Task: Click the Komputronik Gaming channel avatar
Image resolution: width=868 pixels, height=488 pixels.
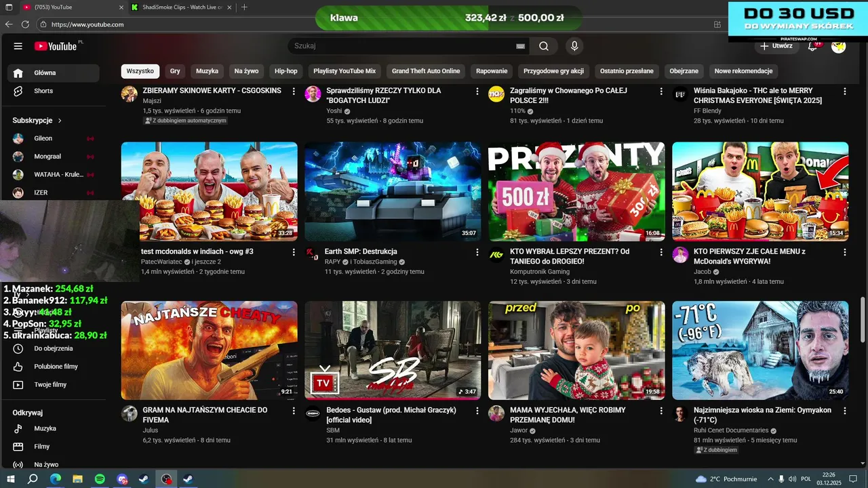Action: pyautogui.click(x=496, y=256)
